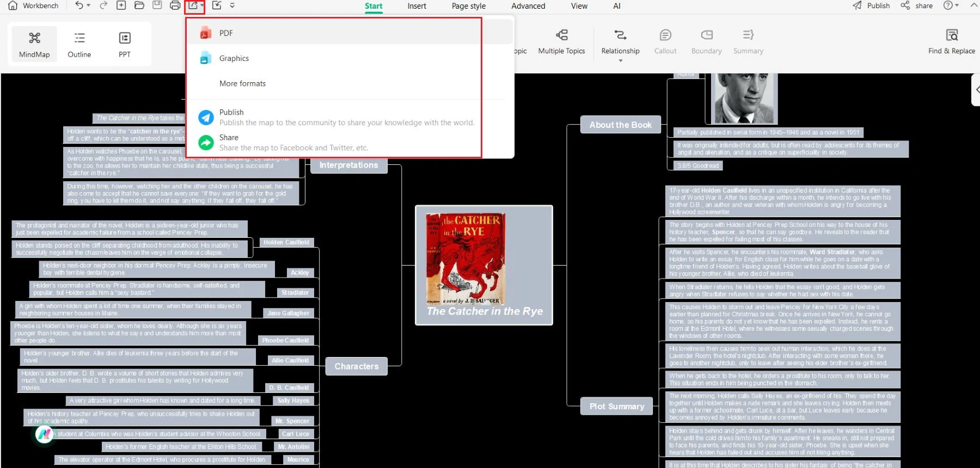980x468 pixels.
Task: Select the Mr. Spencer subtopic
Action: (292, 421)
